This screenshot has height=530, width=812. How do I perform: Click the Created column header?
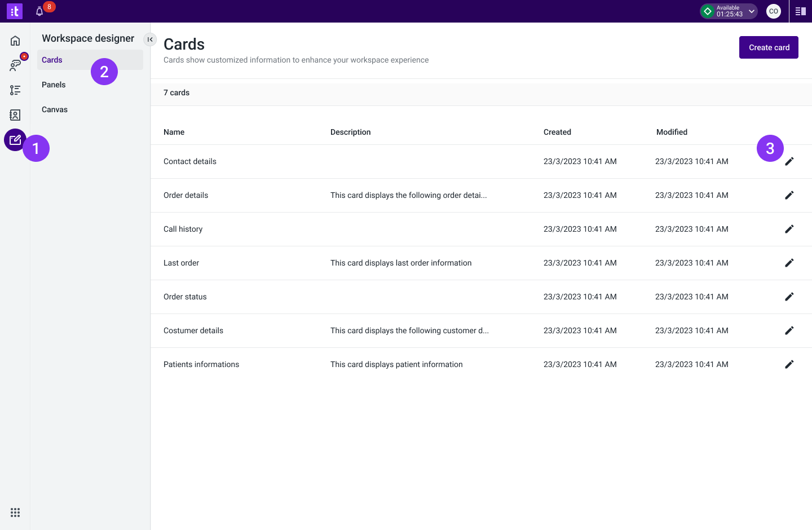click(x=557, y=132)
